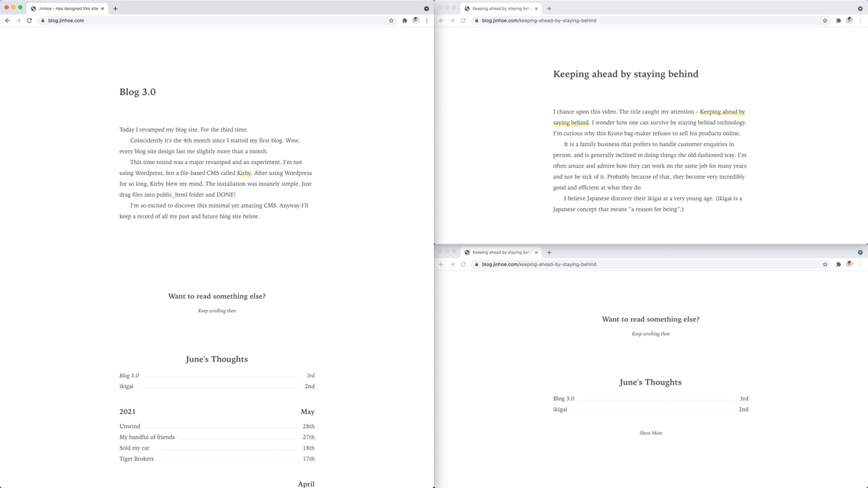Open Chrome three-dot menu in top-right window

[x=860, y=20]
